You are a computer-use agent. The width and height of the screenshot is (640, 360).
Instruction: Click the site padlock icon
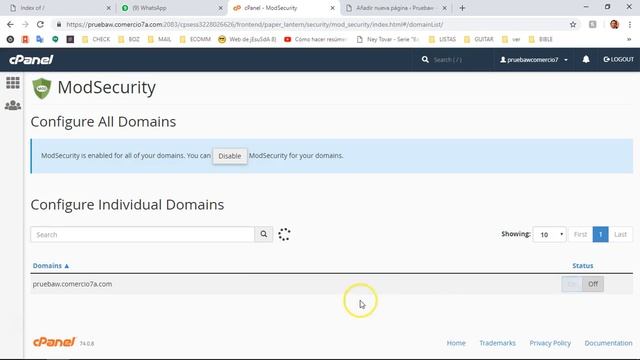coord(59,24)
